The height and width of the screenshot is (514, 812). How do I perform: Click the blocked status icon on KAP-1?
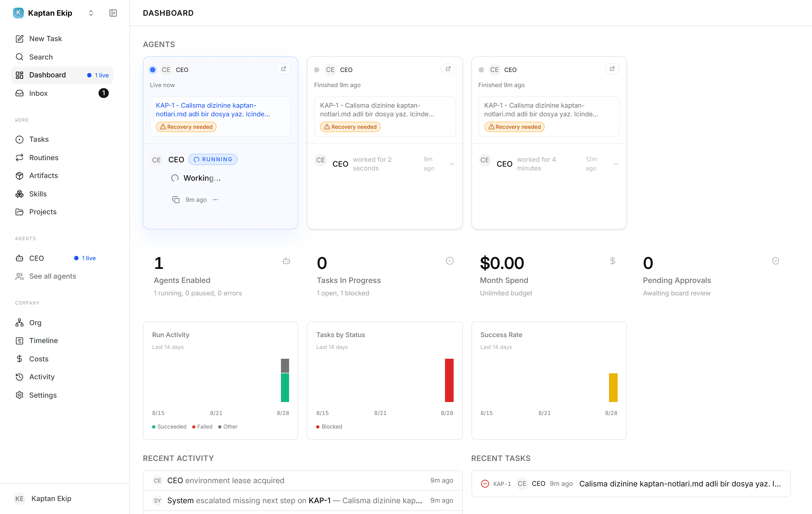(x=484, y=484)
